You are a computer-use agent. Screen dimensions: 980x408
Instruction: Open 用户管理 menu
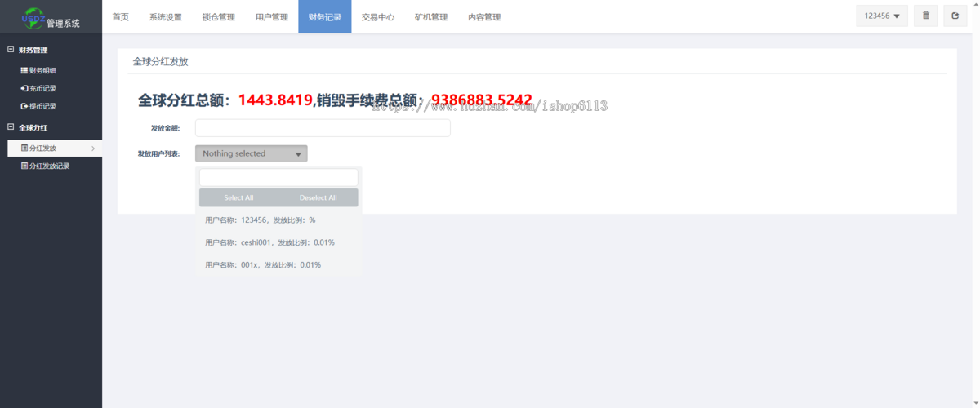272,16
